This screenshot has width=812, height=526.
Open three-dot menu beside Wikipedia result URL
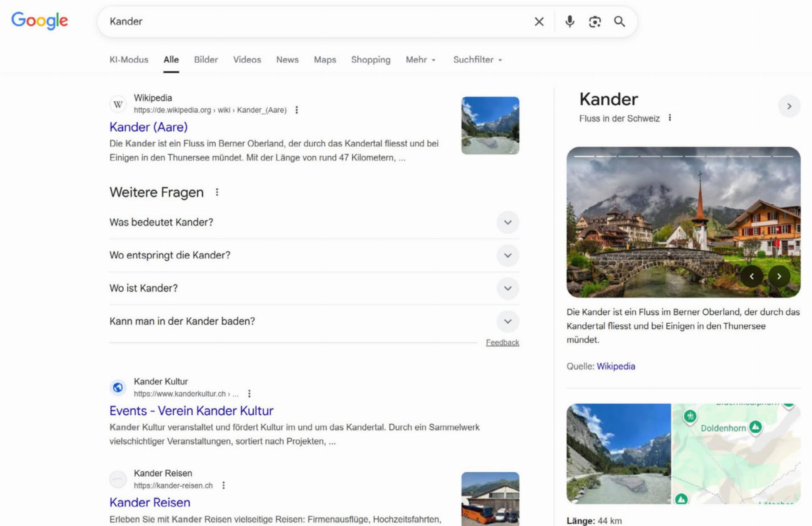(296, 110)
